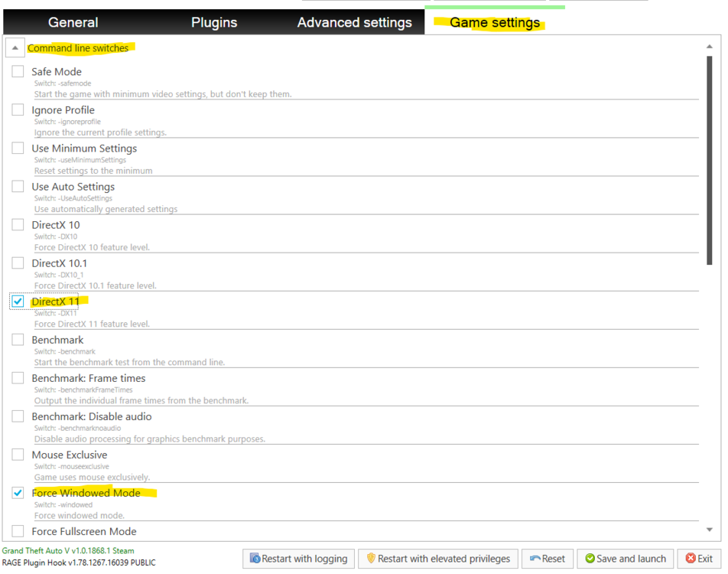The height and width of the screenshot is (574, 728).
Task: Click the Ignore Profile label
Action: coord(63,110)
